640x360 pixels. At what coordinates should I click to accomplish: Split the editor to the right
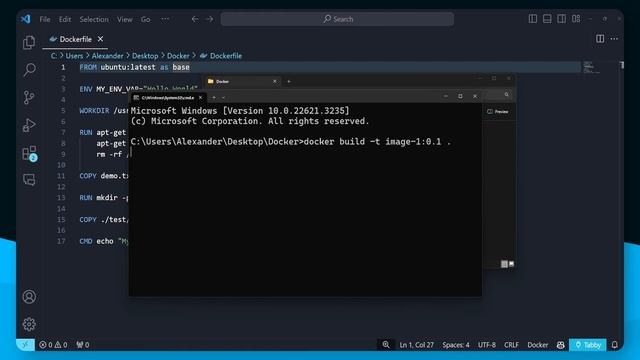tap(600, 39)
